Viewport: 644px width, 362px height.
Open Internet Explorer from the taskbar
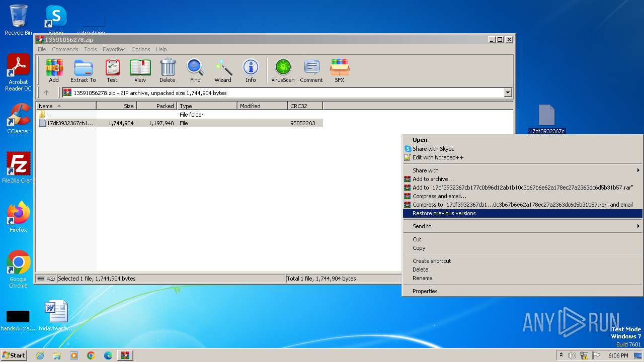(40, 355)
